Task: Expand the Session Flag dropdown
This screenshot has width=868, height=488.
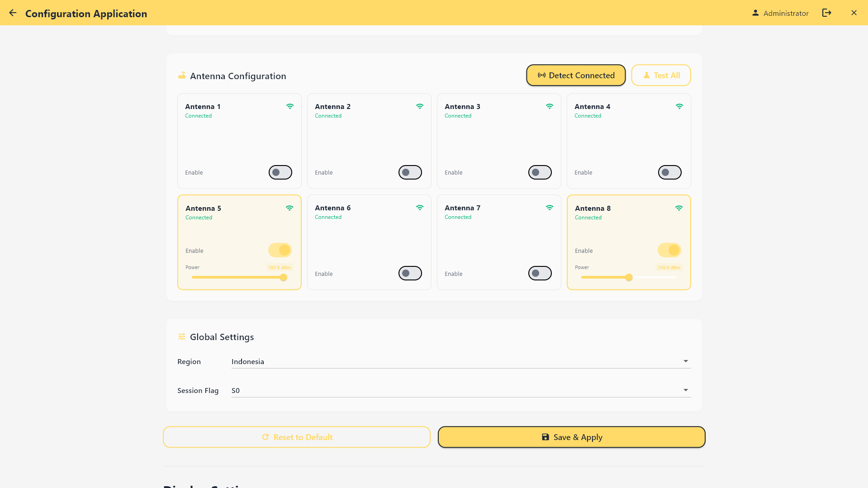Action: 460,390
